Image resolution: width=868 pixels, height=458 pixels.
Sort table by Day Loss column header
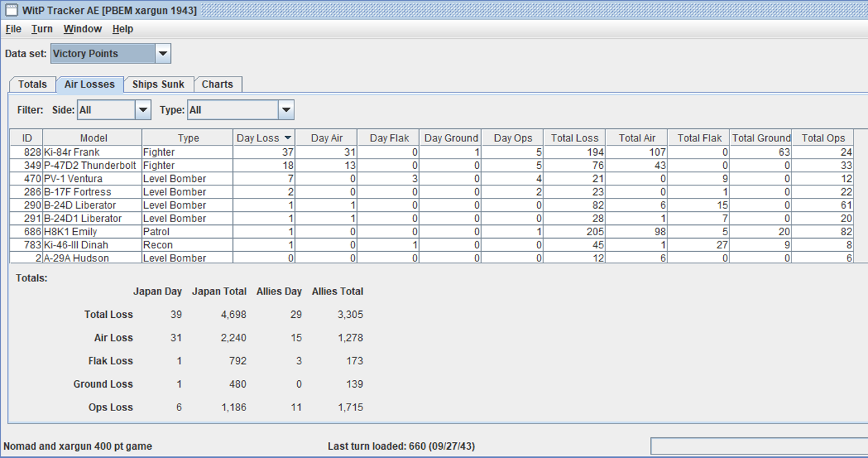(264, 138)
